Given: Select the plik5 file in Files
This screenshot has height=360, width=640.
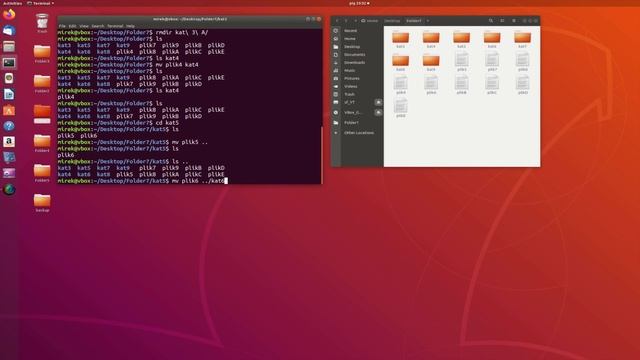Looking at the screenshot, I should point(462,62).
